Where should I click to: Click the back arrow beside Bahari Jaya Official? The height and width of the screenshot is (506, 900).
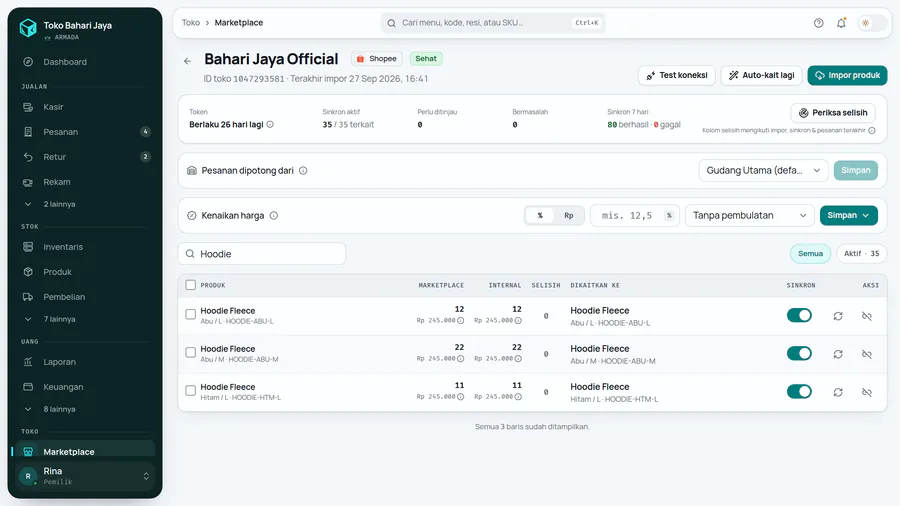pos(188,61)
